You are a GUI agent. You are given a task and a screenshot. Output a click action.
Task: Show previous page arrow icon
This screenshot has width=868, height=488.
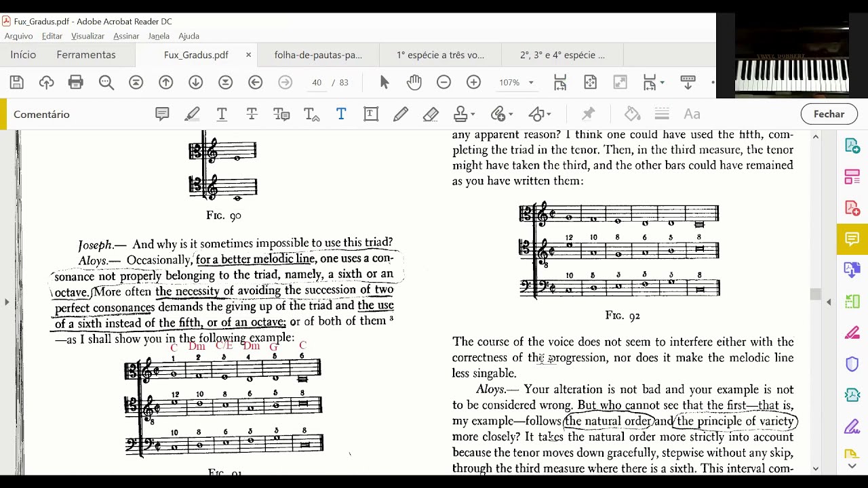(x=166, y=83)
